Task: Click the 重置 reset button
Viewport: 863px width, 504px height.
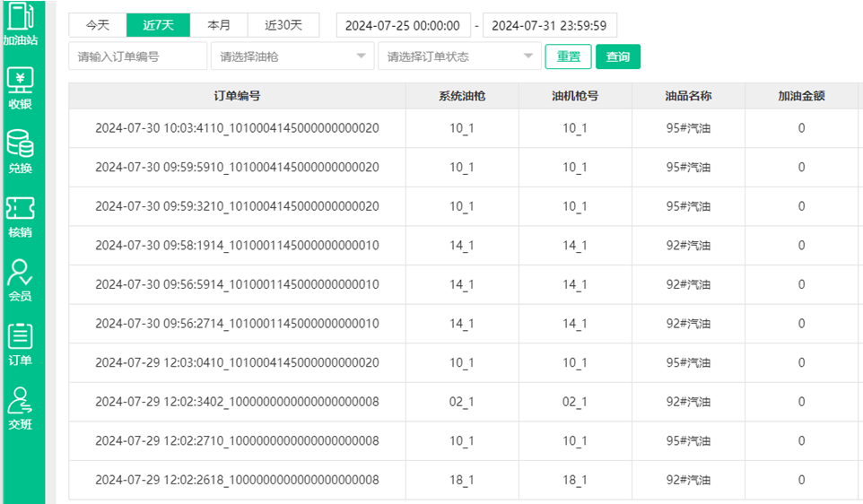Action: coord(568,56)
